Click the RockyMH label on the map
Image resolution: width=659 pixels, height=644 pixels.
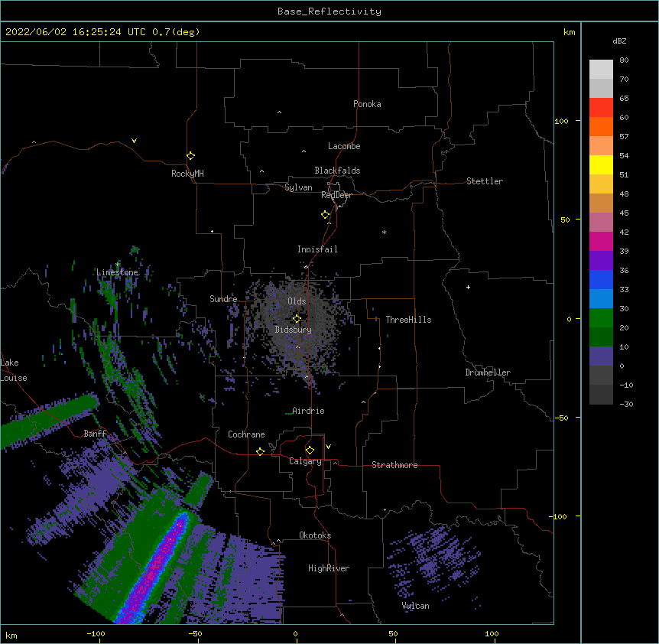[187, 174]
